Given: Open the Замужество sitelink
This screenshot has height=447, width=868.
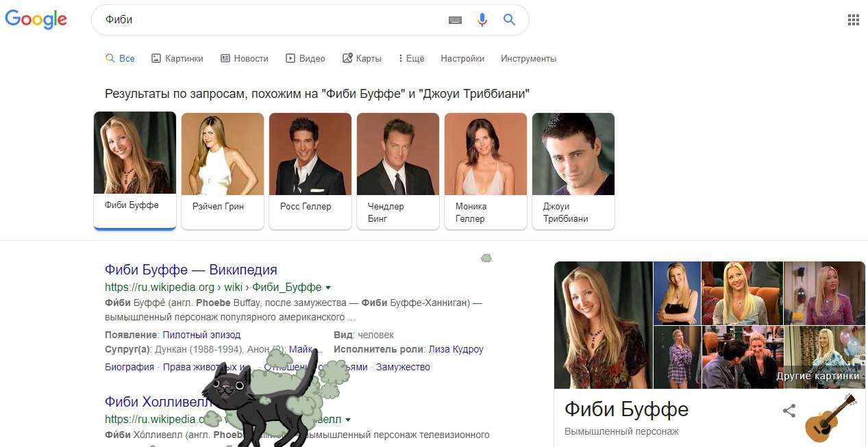Looking at the screenshot, I should point(403,367).
